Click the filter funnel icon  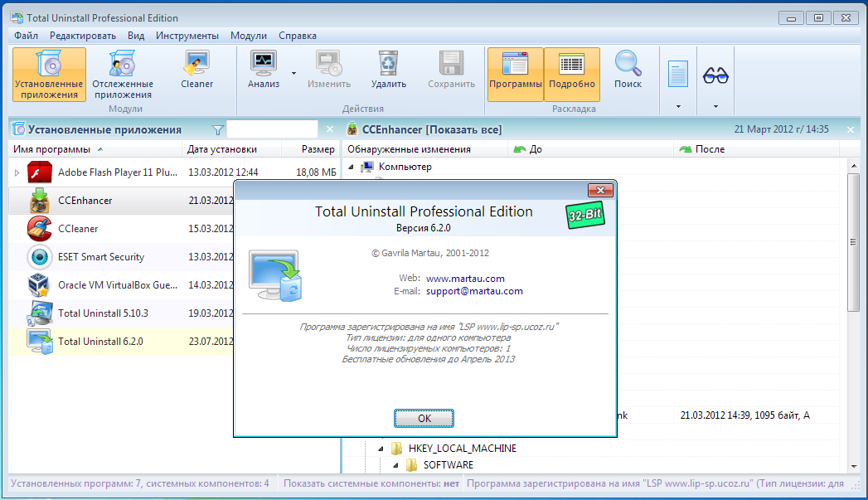(218, 129)
